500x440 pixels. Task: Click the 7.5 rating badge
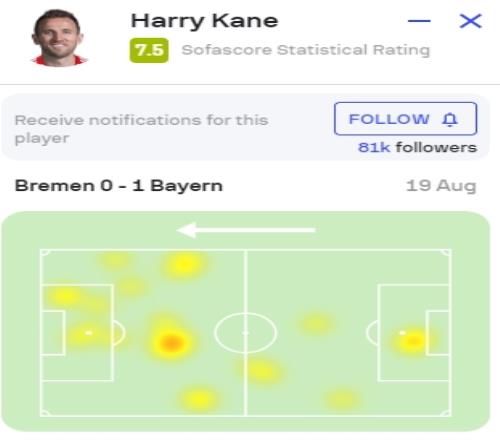(149, 50)
